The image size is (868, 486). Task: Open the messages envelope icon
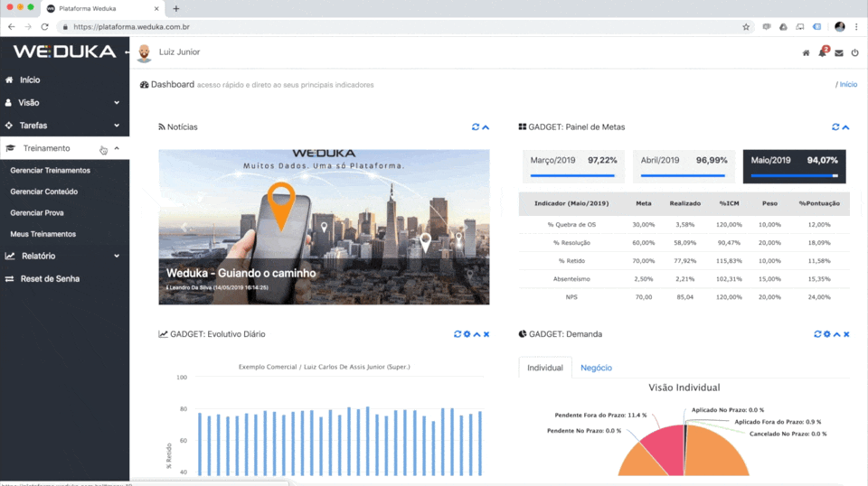(x=839, y=53)
